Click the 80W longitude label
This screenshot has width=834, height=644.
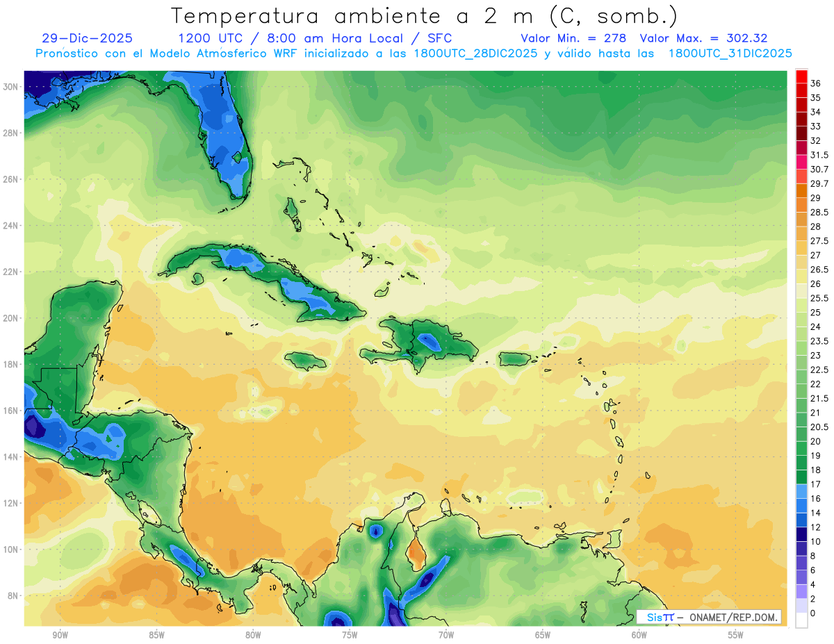tap(253, 635)
